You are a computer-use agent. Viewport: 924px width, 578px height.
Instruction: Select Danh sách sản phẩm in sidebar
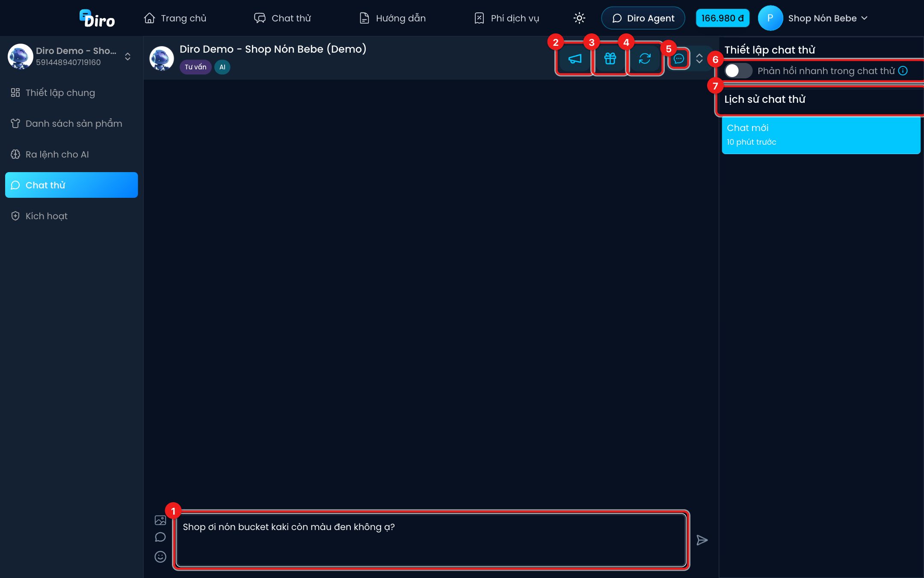pyautogui.click(x=71, y=123)
